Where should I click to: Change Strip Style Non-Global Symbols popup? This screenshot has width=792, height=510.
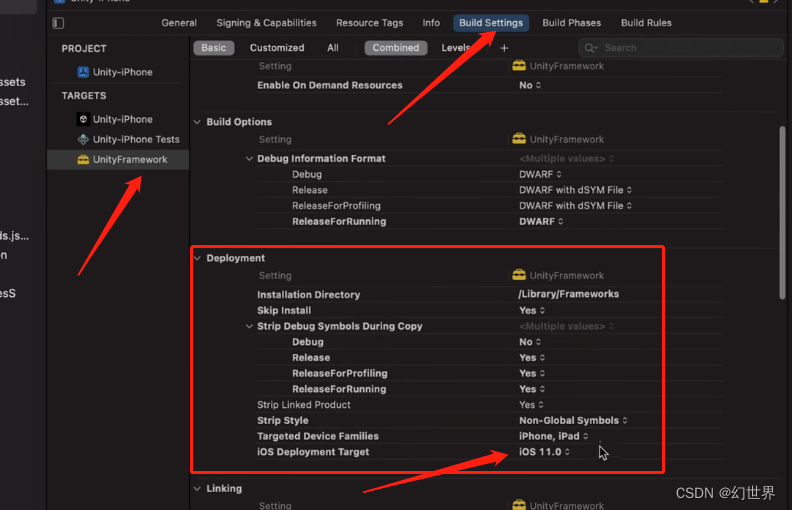coord(573,420)
